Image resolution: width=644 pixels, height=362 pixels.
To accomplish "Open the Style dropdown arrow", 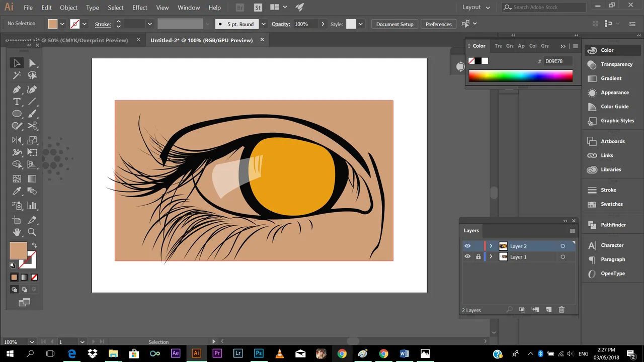I will coord(361,24).
